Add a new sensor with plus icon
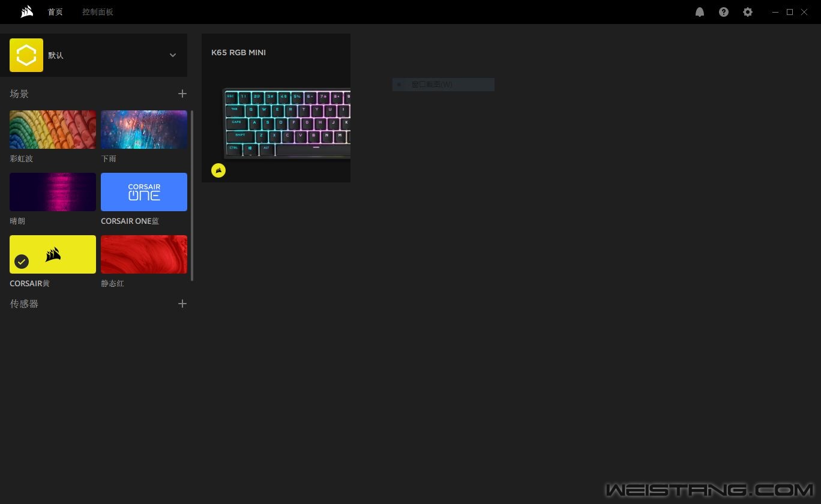The height and width of the screenshot is (504, 821). coord(182,304)
